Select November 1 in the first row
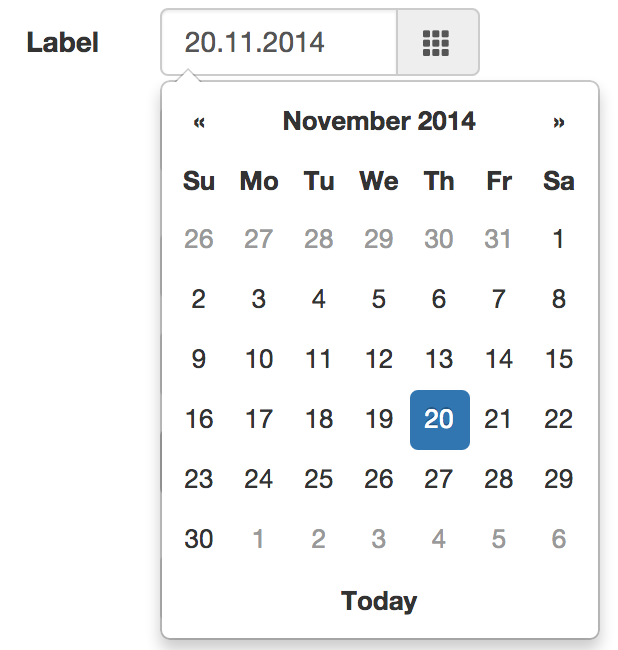618x650 pixels. [559, 239]
